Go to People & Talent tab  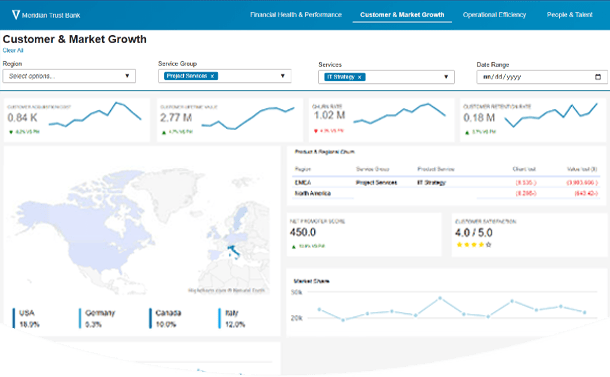(x=570, y=15)
